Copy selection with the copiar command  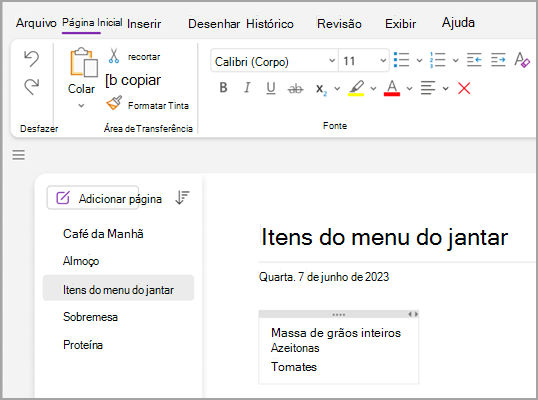(x=133, y=80)
